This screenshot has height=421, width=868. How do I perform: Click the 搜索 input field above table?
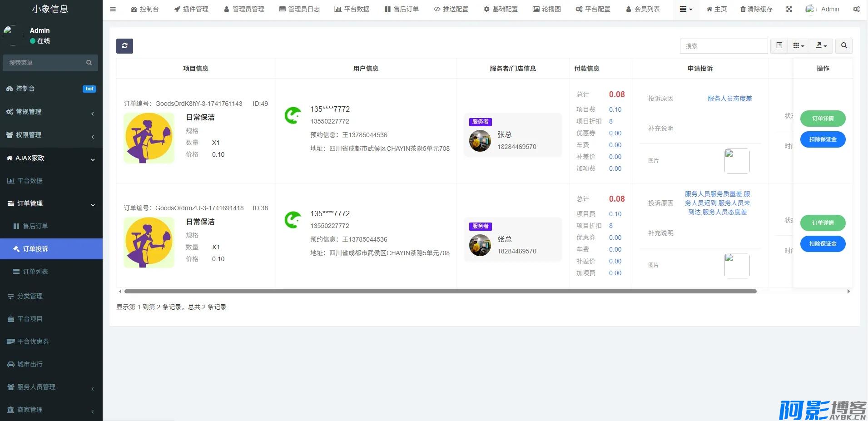click(x=723, y=46)
